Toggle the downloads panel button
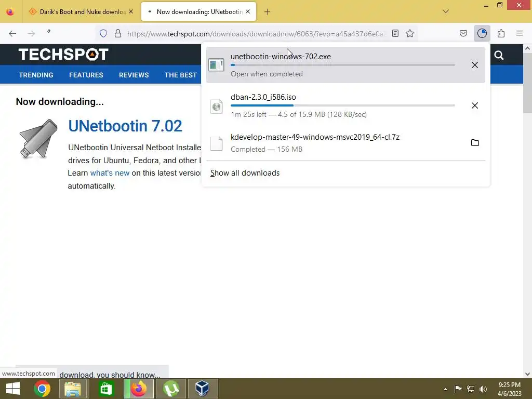This screenshot has height=399, width=532. 482,33
